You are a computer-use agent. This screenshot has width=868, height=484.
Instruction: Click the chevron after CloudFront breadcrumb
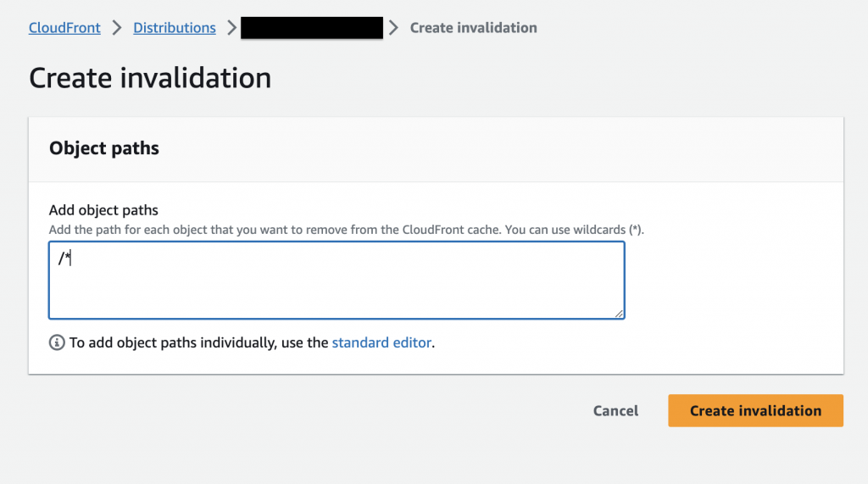click(117, 28)
